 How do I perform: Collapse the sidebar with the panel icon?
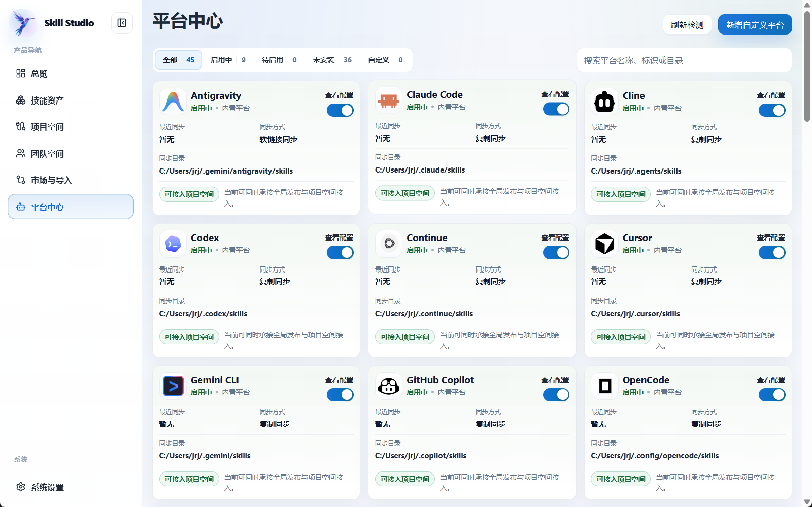(x=122, y=23)
